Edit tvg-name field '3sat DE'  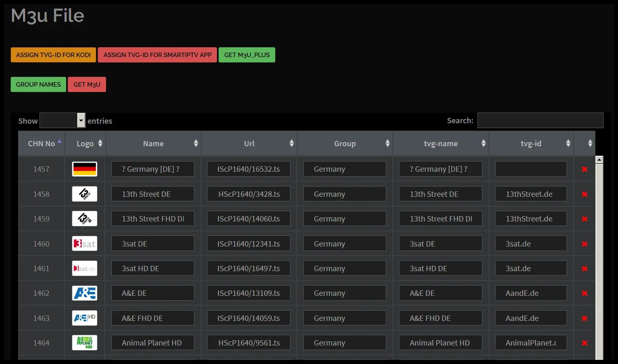coord(440,244)
